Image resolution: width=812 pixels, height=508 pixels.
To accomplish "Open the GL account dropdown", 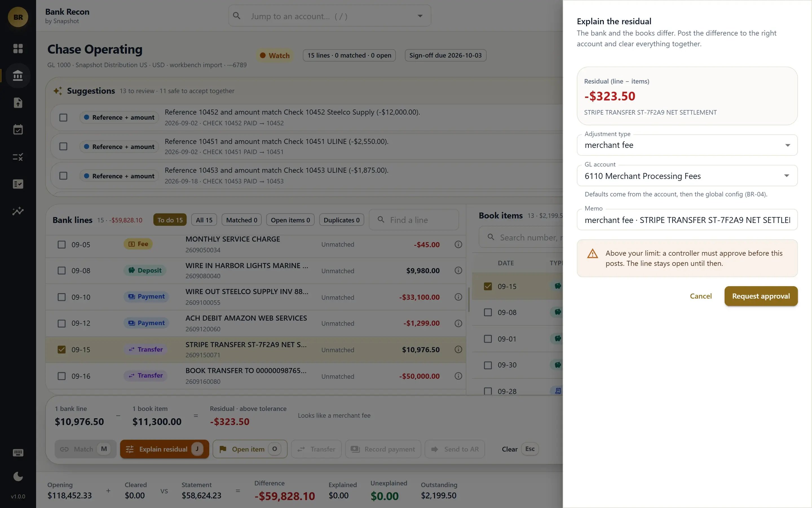I will tap(687, 176).
